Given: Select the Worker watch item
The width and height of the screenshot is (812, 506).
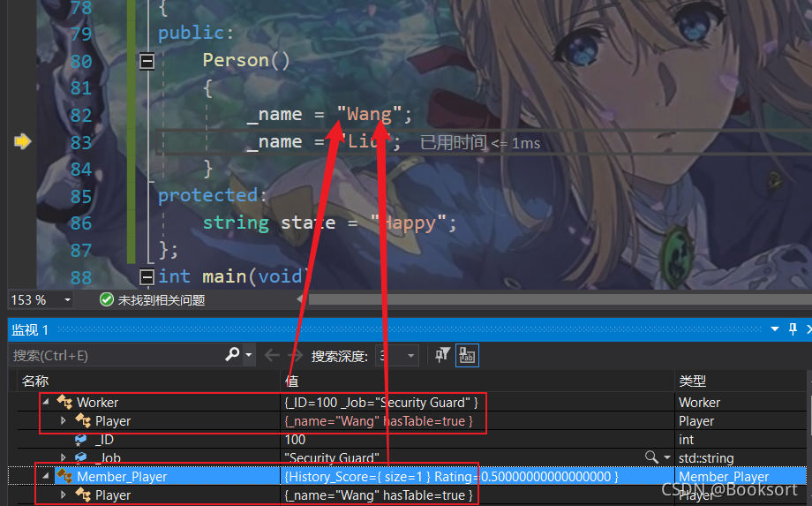Looking at the screenshot, I should coord(97,403).
